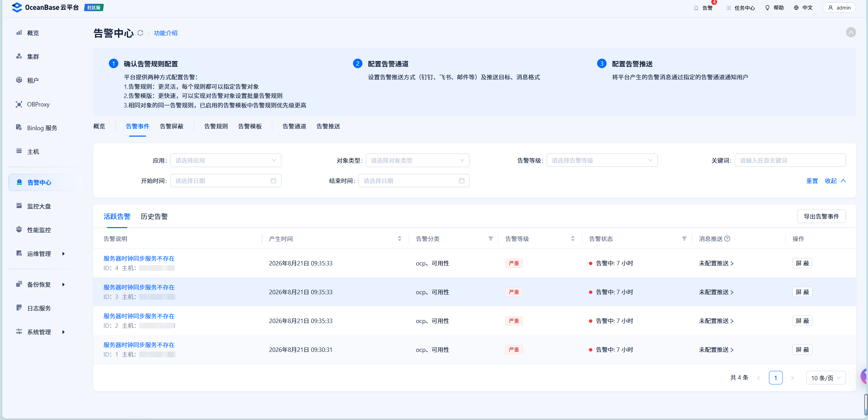
Task: Collapse the filters with 收起
Action: (835, 181)
